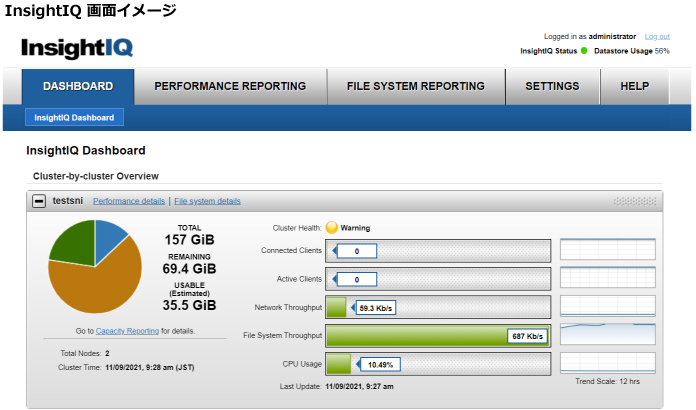Click the InsightIQ logo

[x=77, y=47]
